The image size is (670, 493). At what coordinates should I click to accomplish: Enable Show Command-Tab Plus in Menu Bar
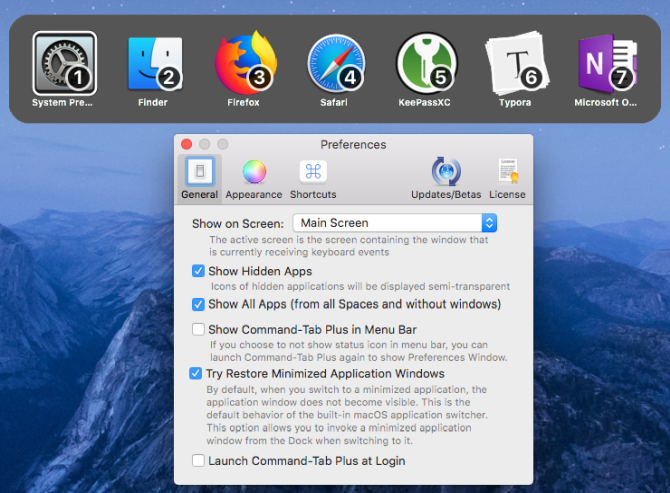click(198, 329)
